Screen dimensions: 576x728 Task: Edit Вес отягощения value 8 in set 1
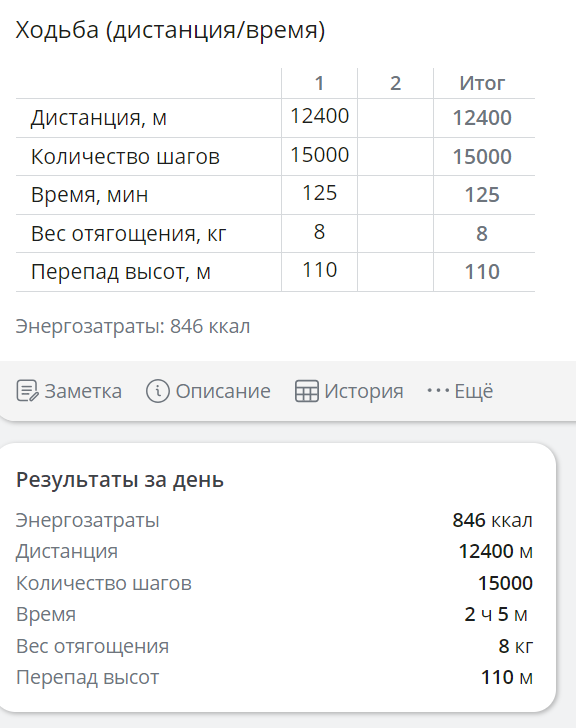(x=319, y=232)
